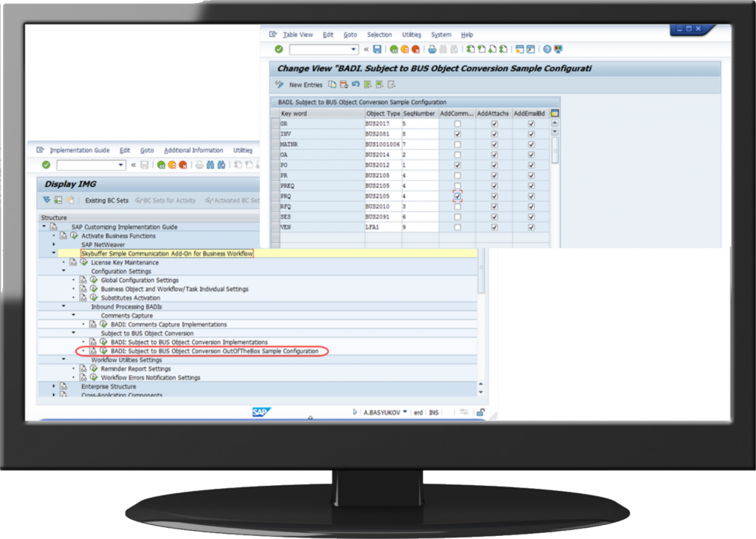The width and height of the screenshot is (756, 539).
Task: Open BADI OutOfTheBox Sample Configuration activity
Action: click(x=215, y=351)
